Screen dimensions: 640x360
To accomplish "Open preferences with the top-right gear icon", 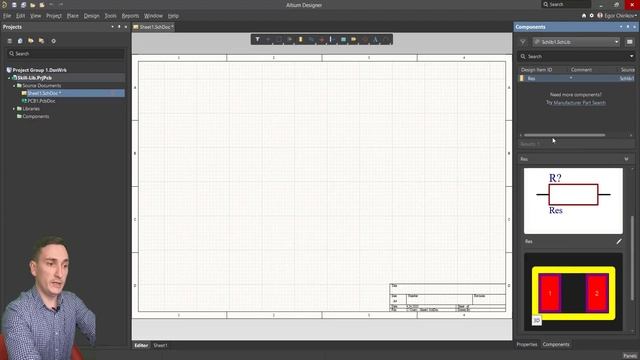I will [x=591, y=16].
